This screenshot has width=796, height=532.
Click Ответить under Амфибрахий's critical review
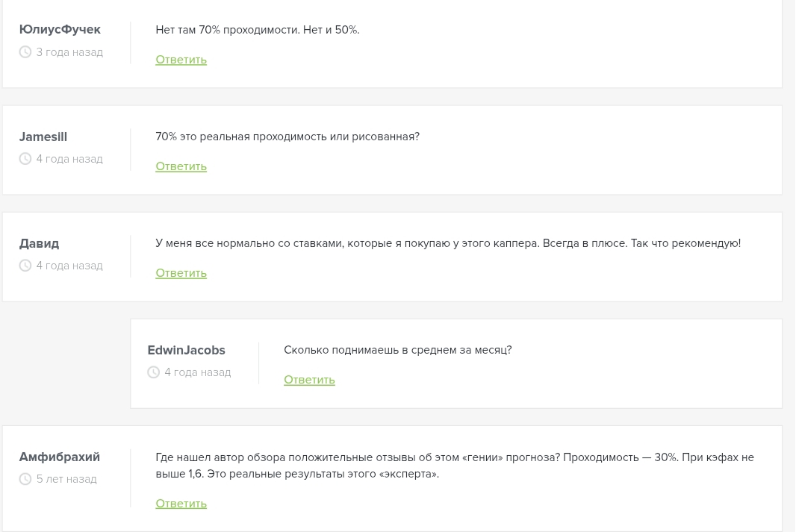[x=181, y=503]
